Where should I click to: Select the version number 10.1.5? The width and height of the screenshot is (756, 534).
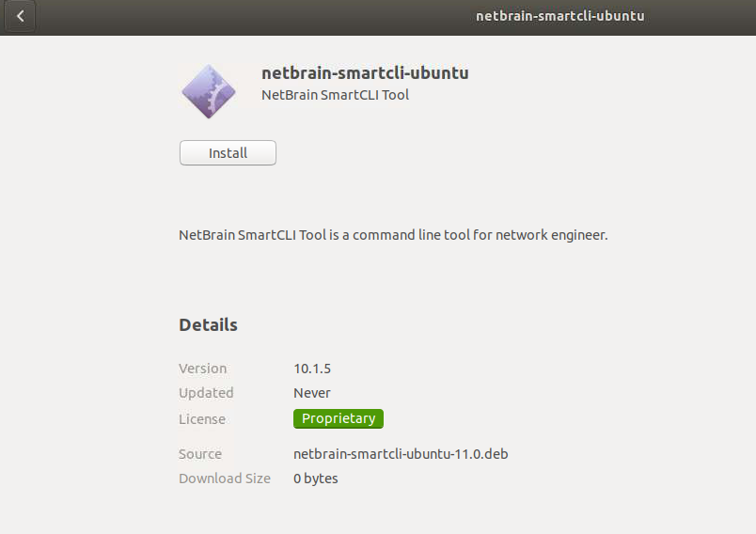tap(312, 369)
